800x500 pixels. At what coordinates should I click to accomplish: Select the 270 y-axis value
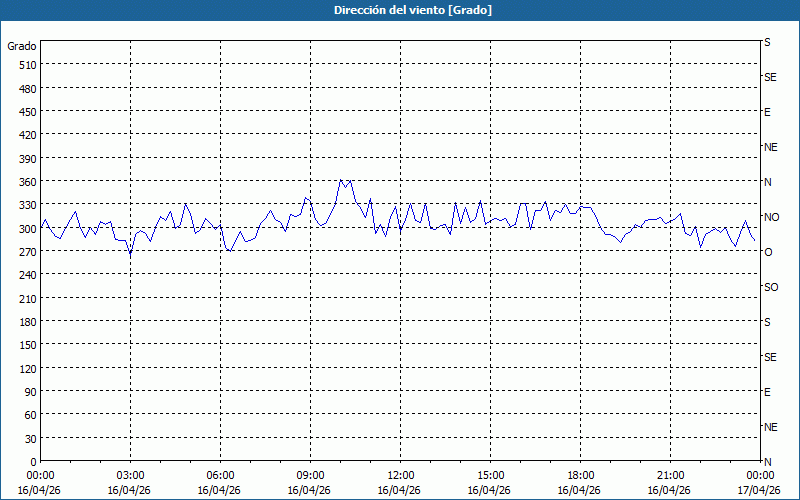click(x=28, y=252)
